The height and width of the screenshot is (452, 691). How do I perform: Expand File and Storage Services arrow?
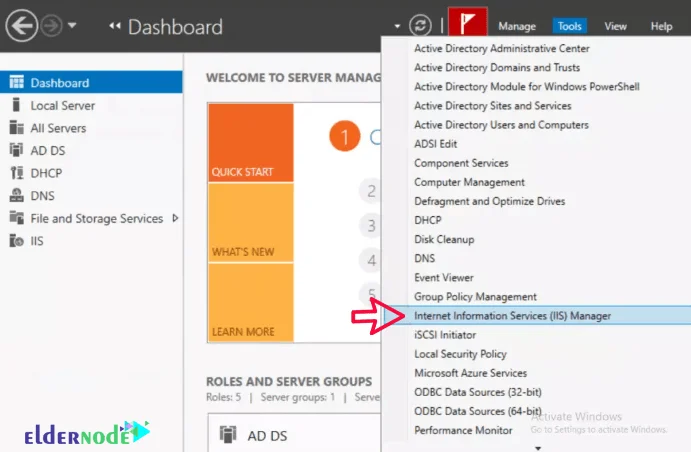176,218
